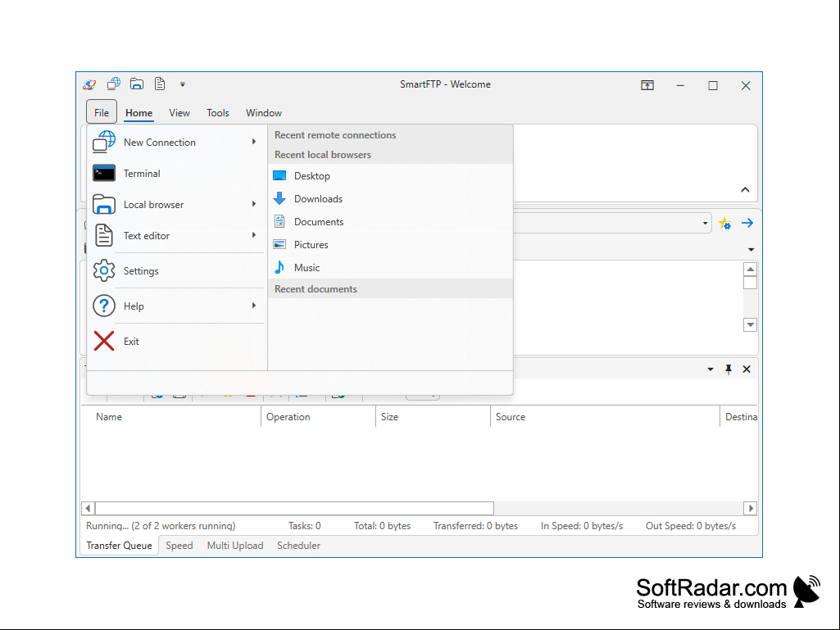The width and height of the screenshot is (840, 630).
Task: Choose Exit in File menu
Action: [x=175, y=342]
